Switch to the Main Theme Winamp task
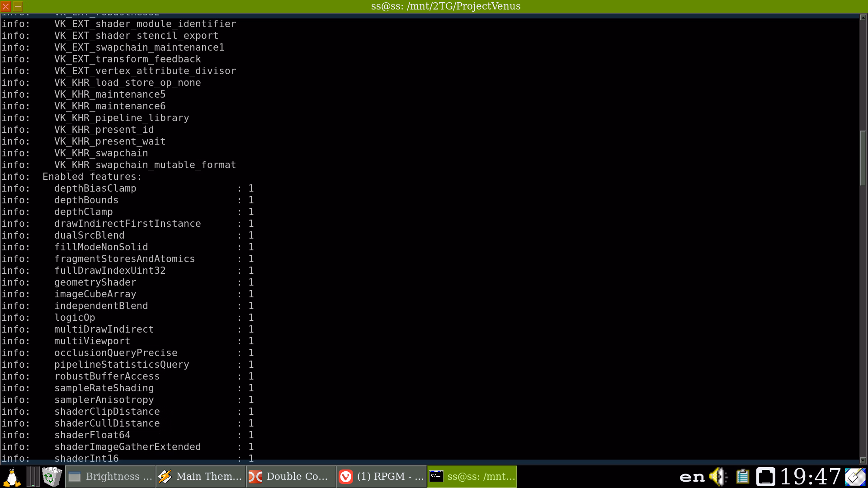This screenshot has height=488, width=868. click(201, 477)
